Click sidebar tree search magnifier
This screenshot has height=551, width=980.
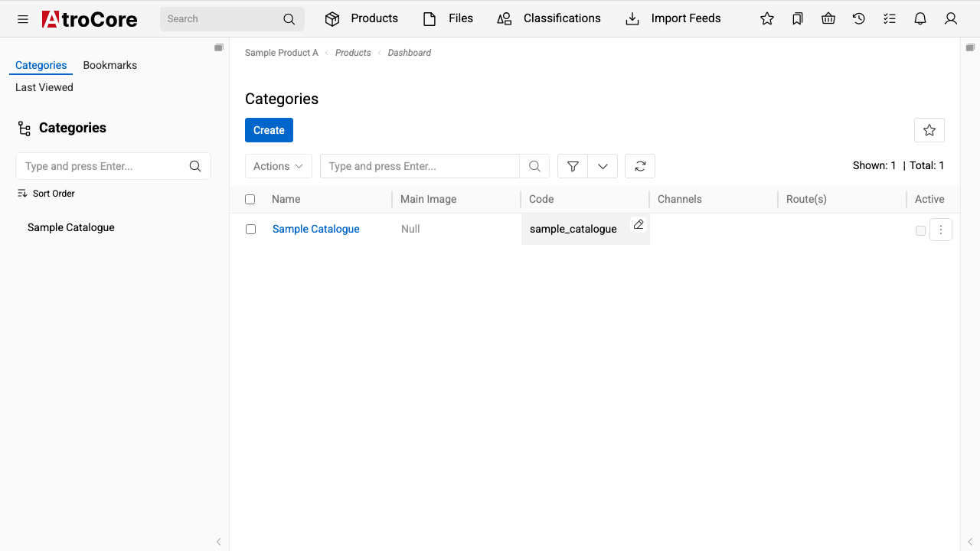click(x=195, y=166)
